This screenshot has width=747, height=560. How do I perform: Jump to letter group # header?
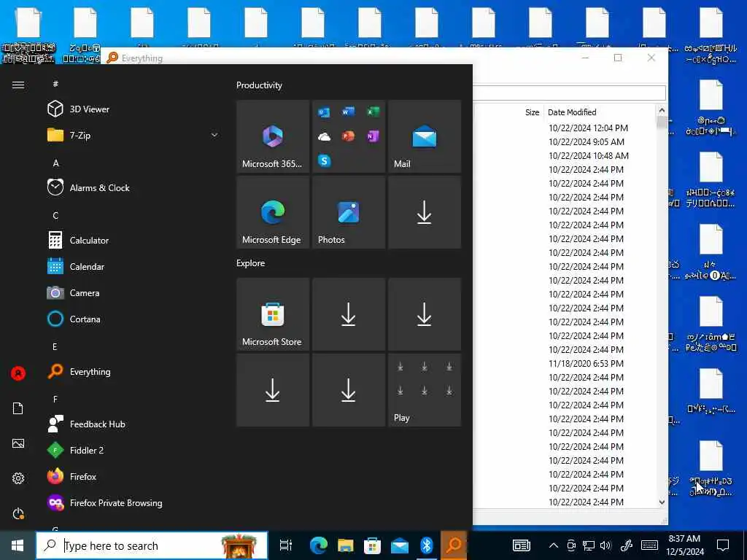[x=55, y=84]
